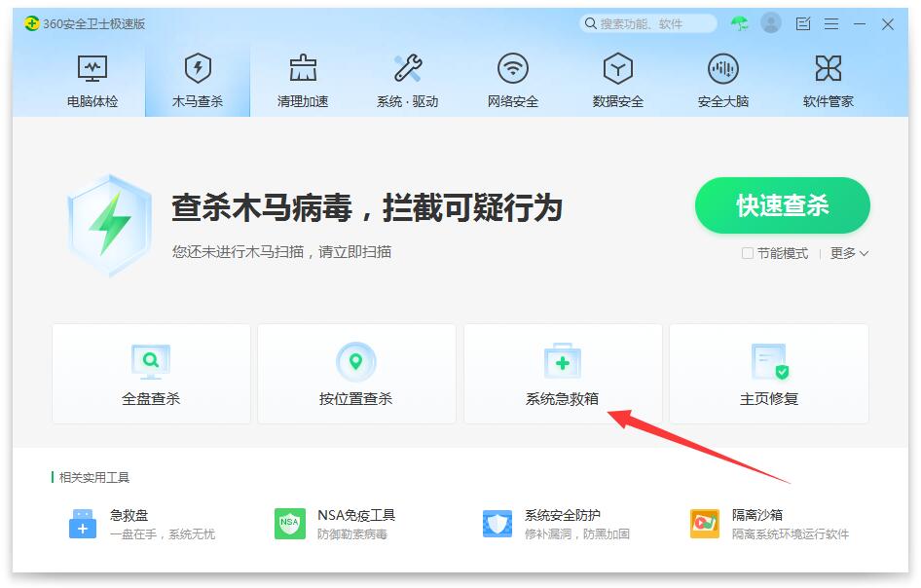This screenshot has width=921, height=588.
Task: Open 安全大脑 soundwave icon
Action: click(722, 68)
